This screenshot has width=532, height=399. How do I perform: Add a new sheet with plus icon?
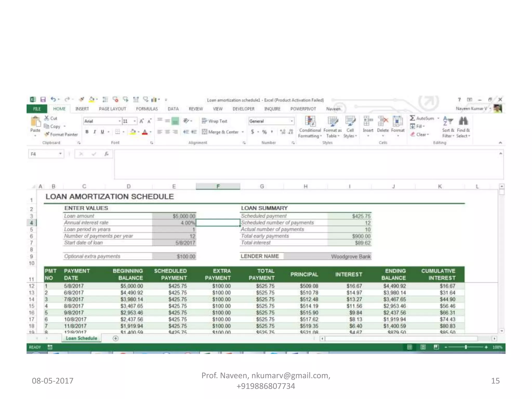coord(116,338)
